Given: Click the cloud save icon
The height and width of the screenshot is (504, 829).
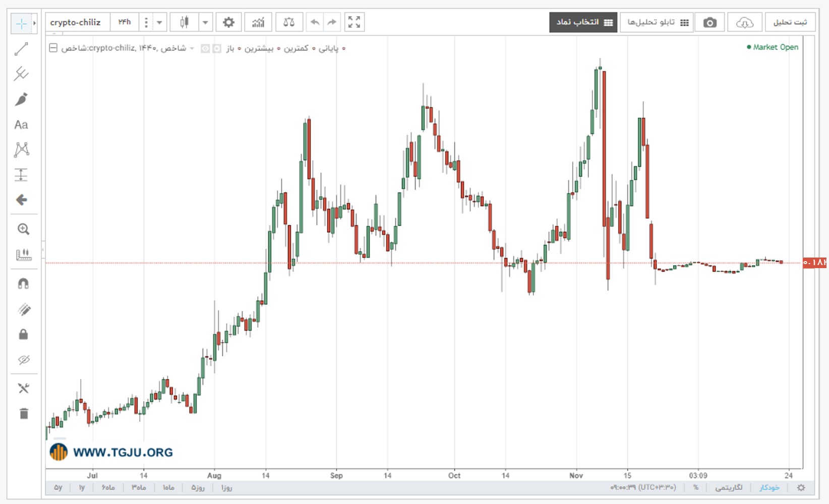Looking at the screenshot, I should click(744, 22).
